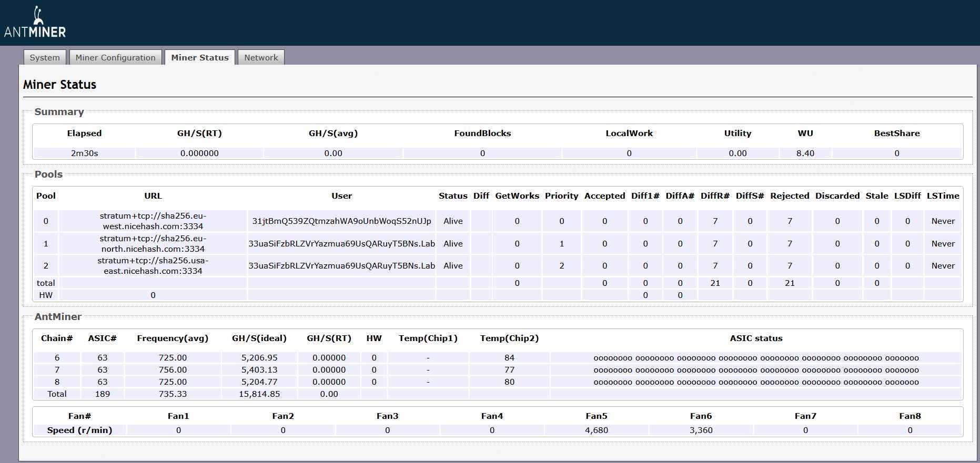Click the FoundBlocks column header

pyautogui.click(x=482, y=133)
